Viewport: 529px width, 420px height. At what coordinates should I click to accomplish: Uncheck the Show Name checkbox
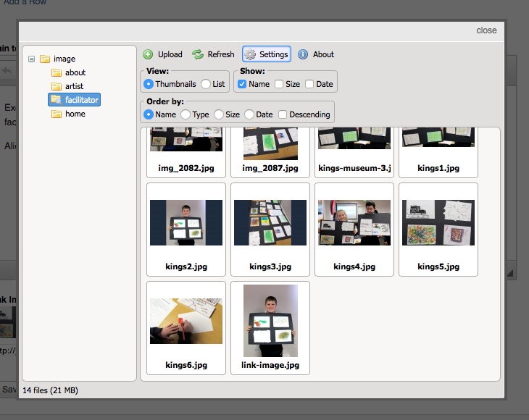click(242, 84)
